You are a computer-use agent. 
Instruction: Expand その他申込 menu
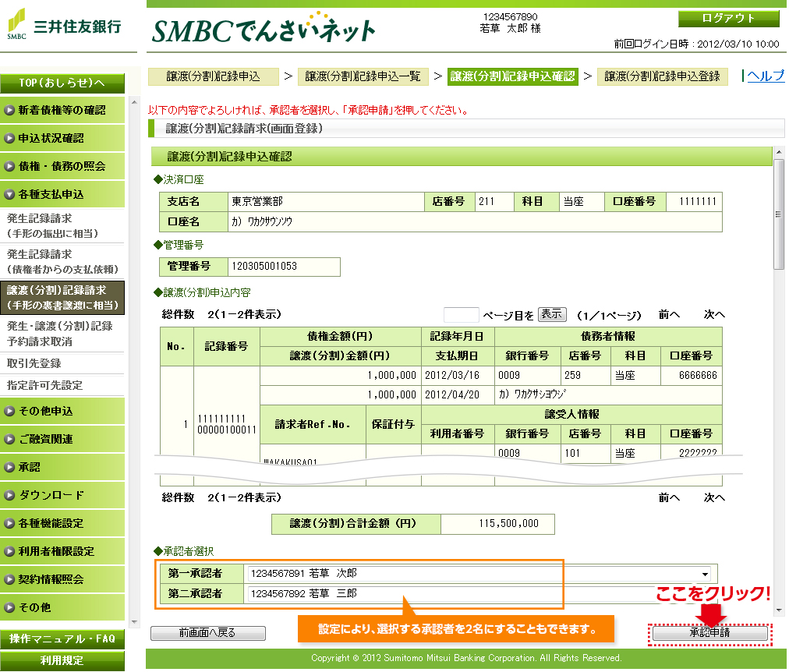point(62,411)
